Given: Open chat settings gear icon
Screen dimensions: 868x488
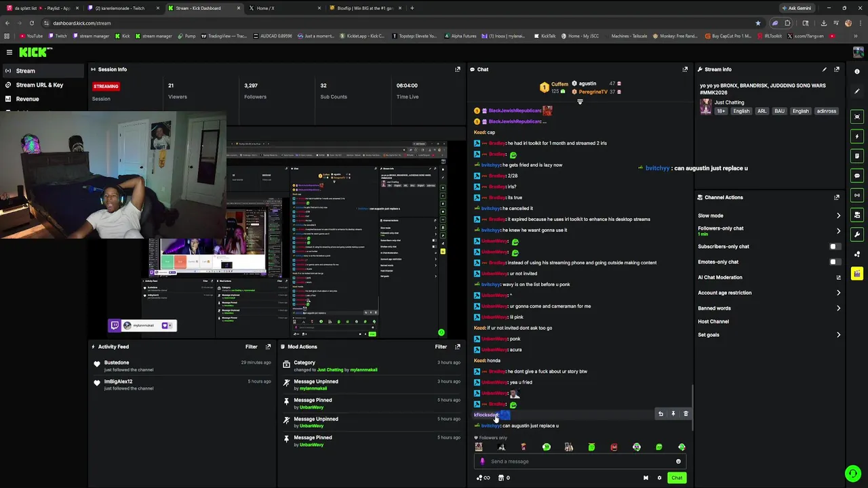Looking at the screenshot, I should (659, 478).
